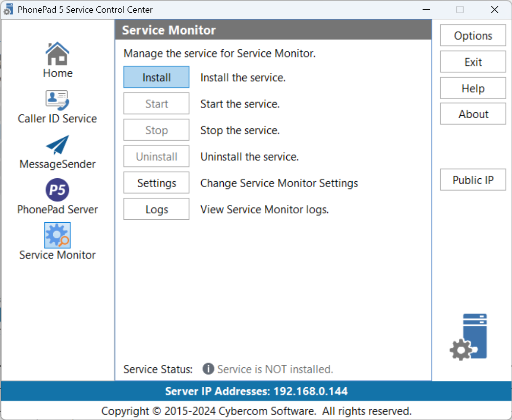Click the Exit button
The height and width of the screenshot is (420, 512).
[x=473, y=62]
